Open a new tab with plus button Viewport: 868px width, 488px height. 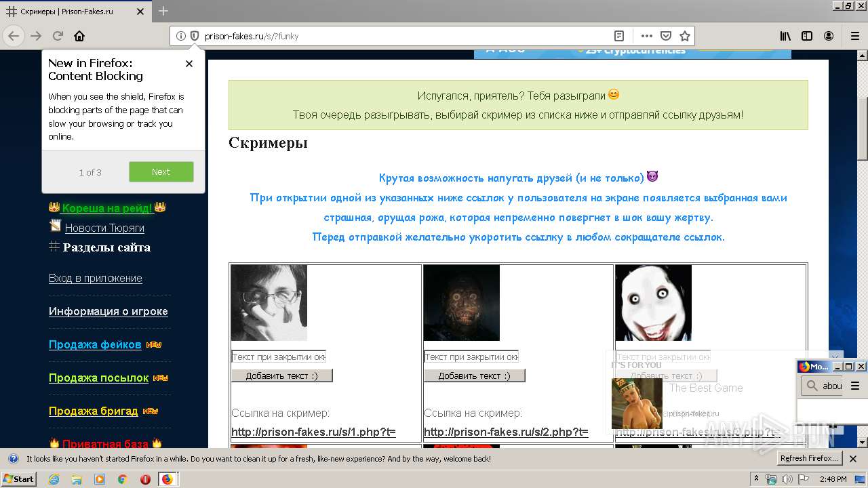(163, 11)
